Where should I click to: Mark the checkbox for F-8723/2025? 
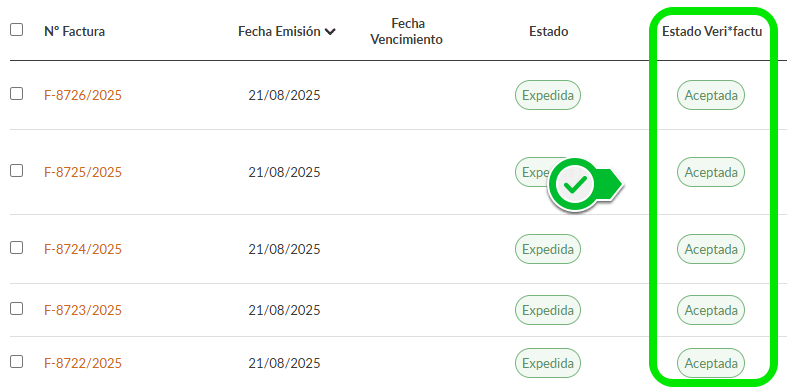(x=17, y=309)
